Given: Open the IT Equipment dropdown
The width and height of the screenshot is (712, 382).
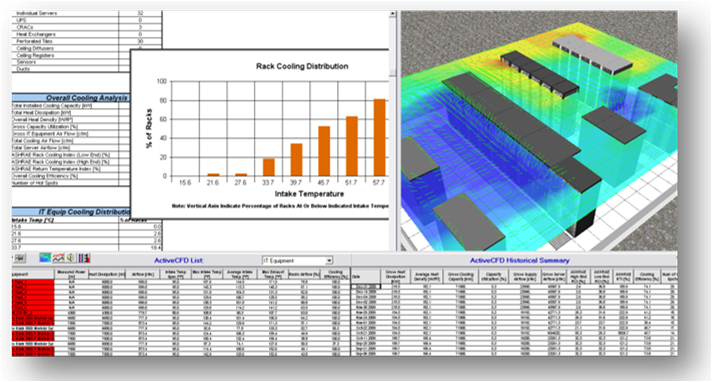Looking at the screenshot, I should coord(329,261).
